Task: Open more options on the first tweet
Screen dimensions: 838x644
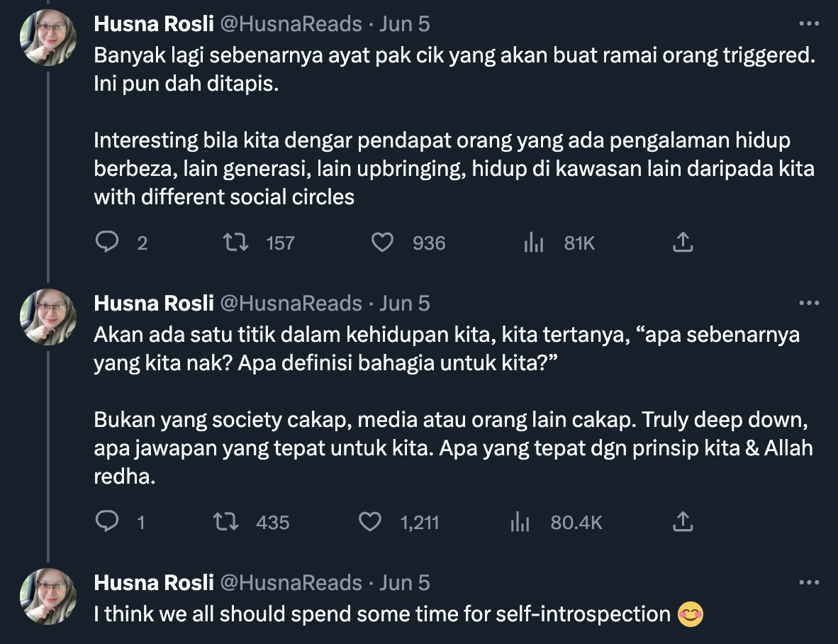Action: pos(809,24)
